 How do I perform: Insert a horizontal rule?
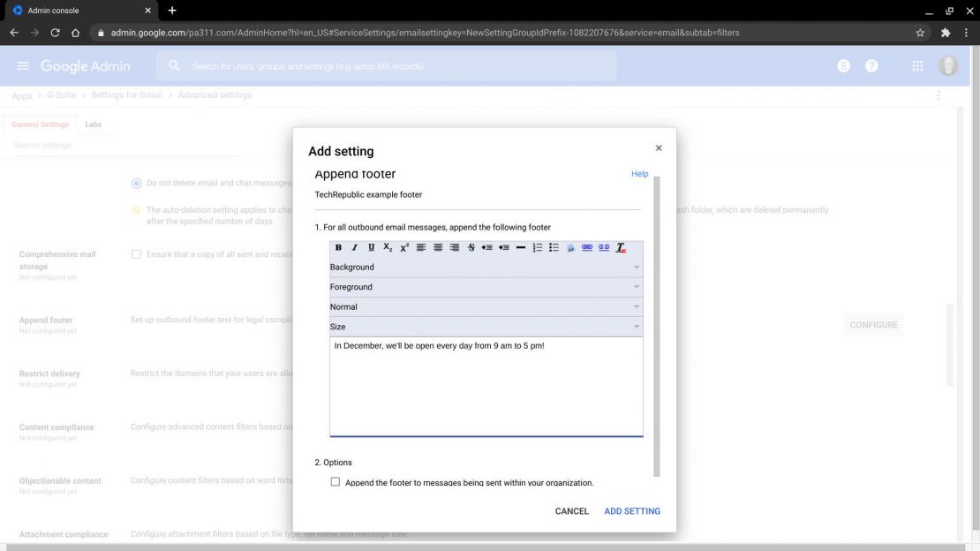[520, 246]
